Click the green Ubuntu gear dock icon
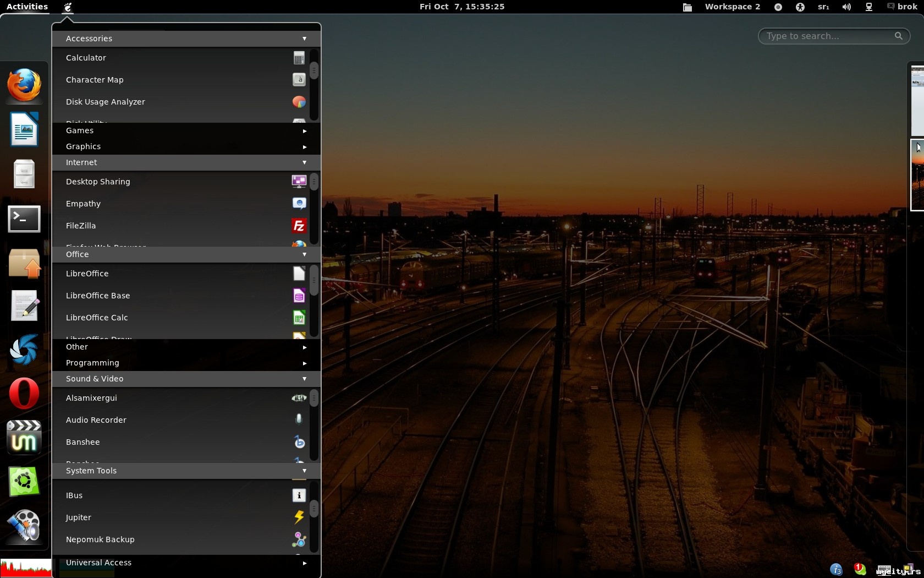The height and width of the screenshot is (578, 924). tap(24, 482)
